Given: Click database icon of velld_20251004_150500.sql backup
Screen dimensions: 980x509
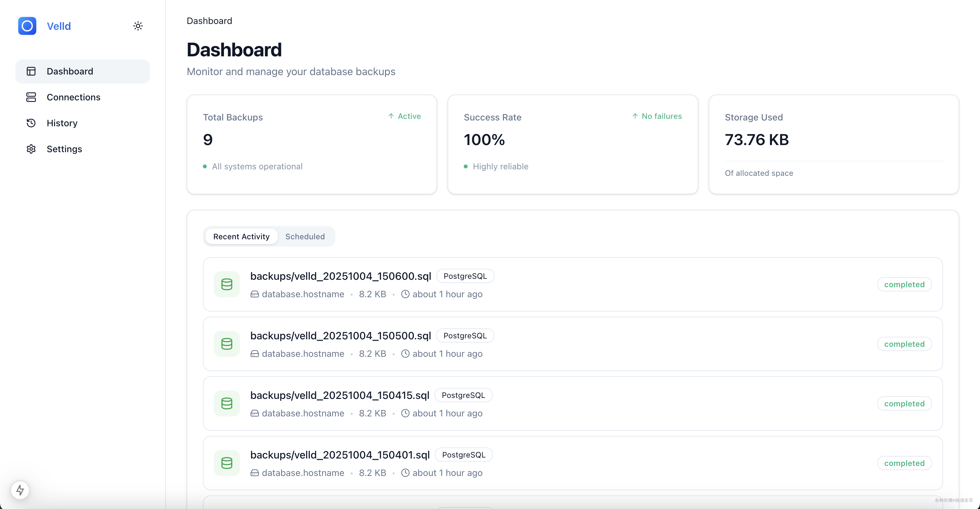Looking at the screenshot, I should pos(227,344).
